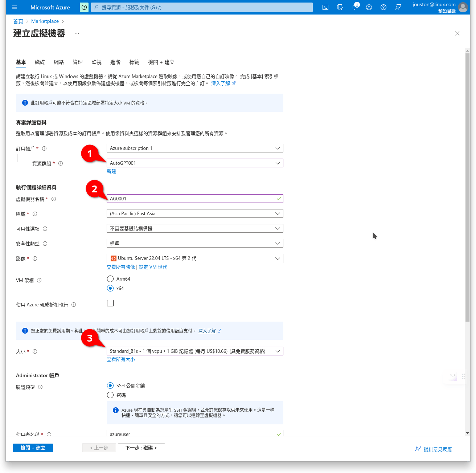Open portal settings gear

(369, 7)
